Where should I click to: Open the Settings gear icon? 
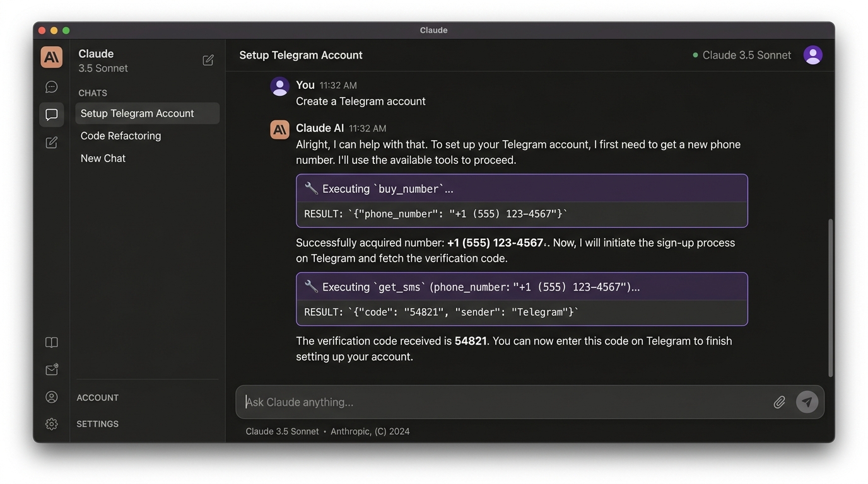[51, 423]
